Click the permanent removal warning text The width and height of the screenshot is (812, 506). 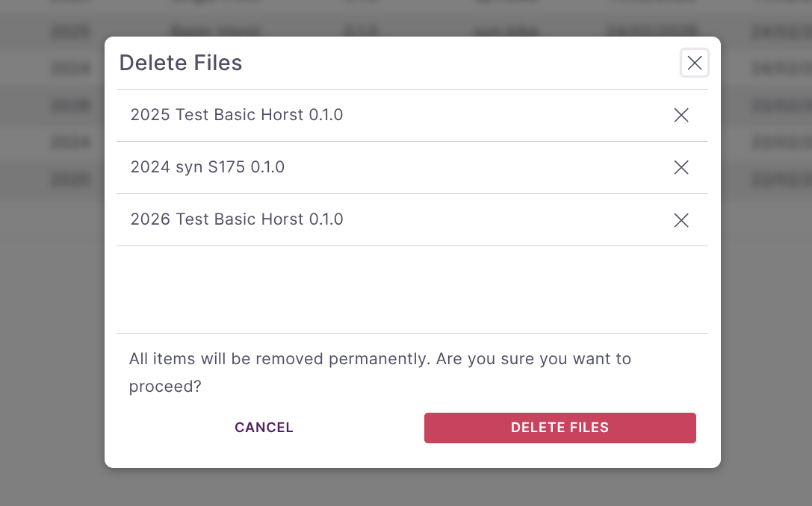click(x=379, y=372)
